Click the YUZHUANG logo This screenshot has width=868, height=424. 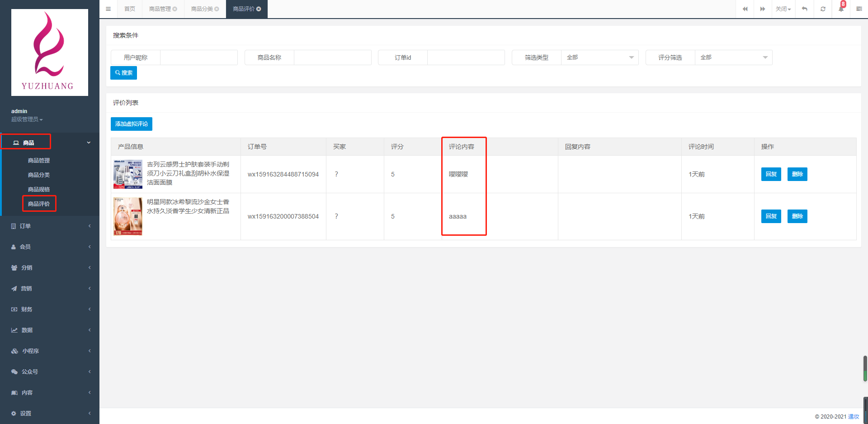(50, 52)
